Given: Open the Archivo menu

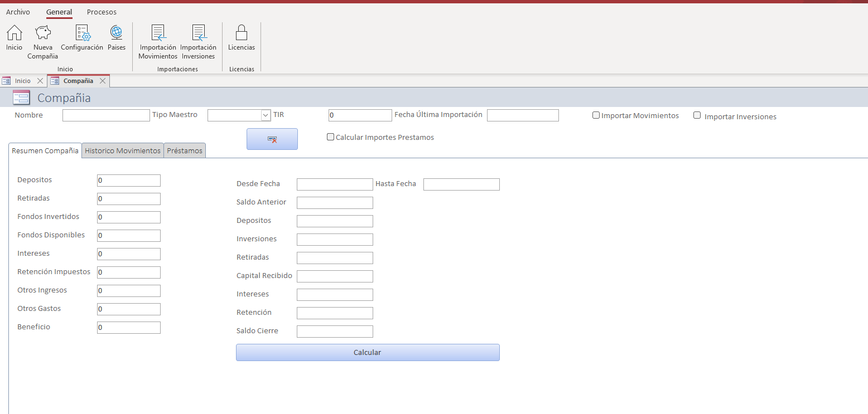Looking at the screenshot, I should (x=18, y=12).
